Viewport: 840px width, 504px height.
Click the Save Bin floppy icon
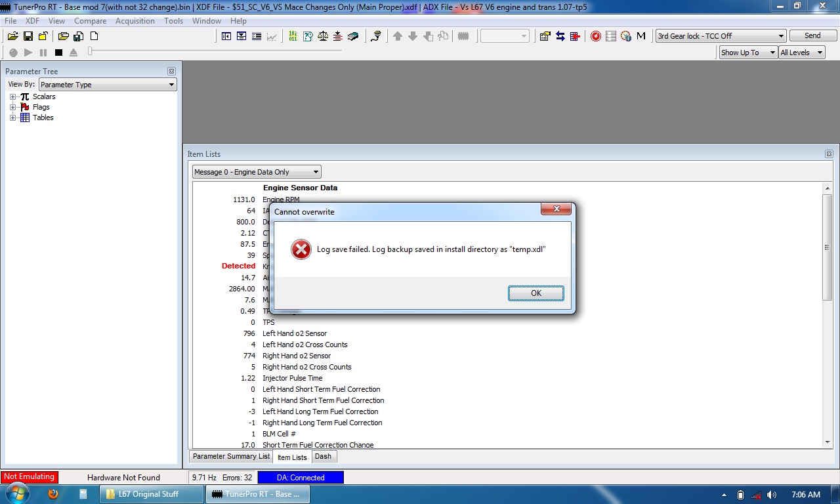[x=28, y=36]
